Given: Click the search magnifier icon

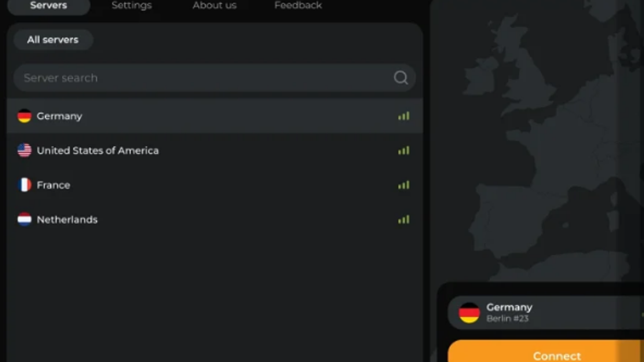Looking at the screenshot, I should pyautogui.click(x=400, y=77).
